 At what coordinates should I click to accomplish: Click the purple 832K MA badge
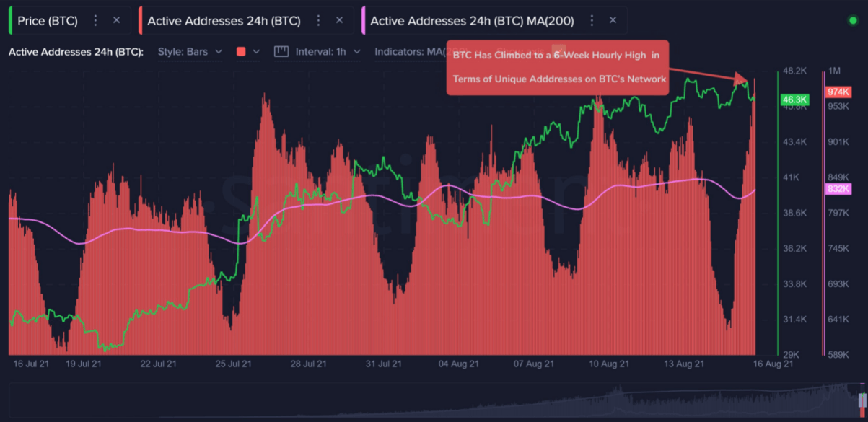coord(839,188)
